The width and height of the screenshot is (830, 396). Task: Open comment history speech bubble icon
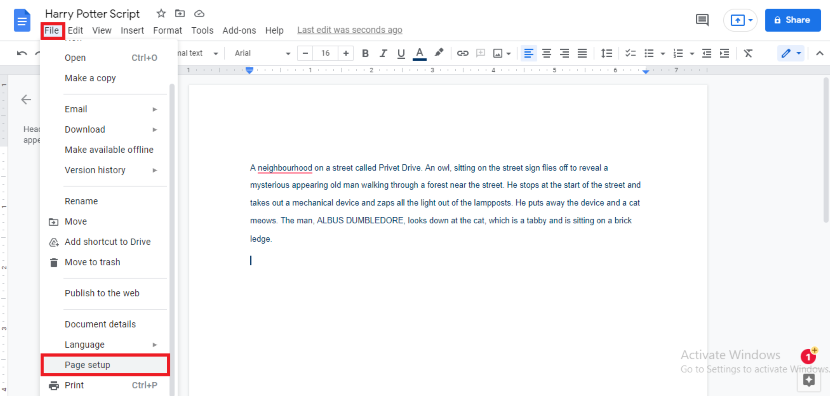click(x=702, y=20)
